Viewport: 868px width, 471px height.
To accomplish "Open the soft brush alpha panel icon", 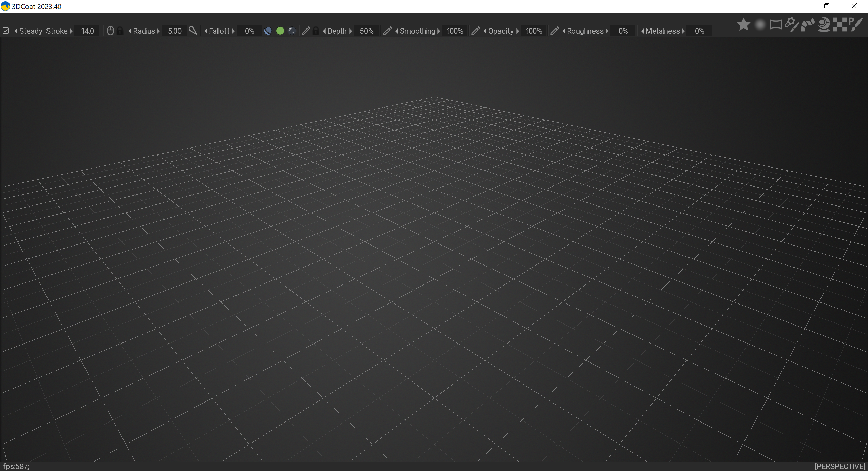I will coord(760,24).
